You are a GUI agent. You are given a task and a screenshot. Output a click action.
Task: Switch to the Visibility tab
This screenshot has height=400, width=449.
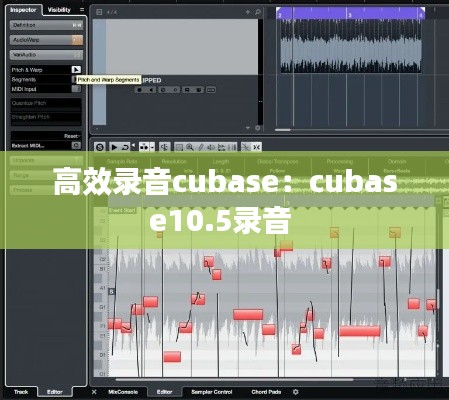(59, 10)
